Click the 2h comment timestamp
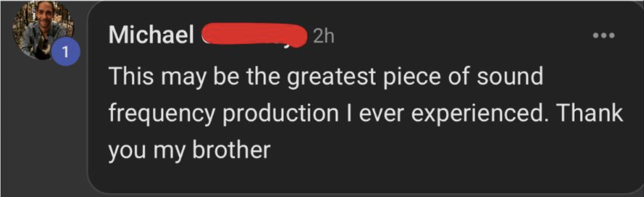 (323, 37)
